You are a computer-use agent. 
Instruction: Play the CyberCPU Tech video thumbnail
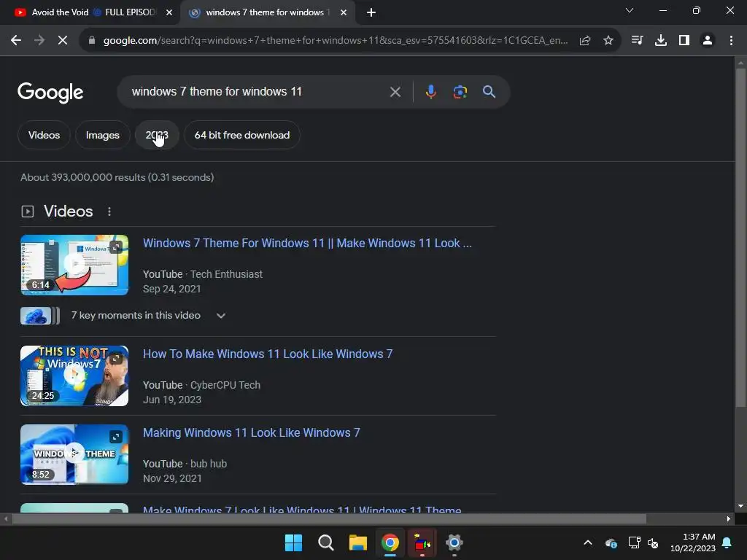74,376
